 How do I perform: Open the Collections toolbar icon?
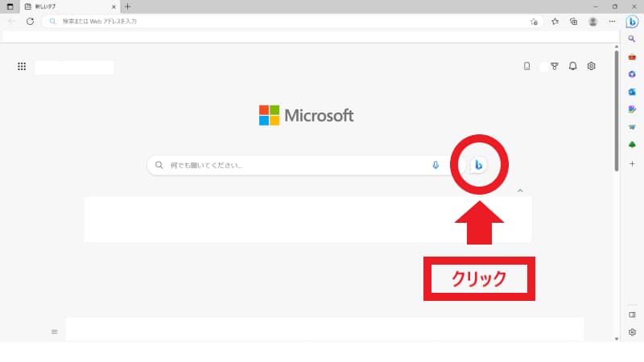click(573, 22)
